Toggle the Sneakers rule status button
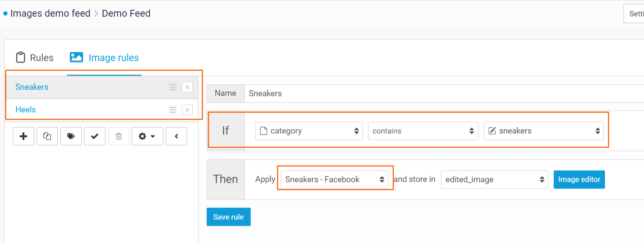This screenshot has width=644, height=243. click(x=187, y=87)
